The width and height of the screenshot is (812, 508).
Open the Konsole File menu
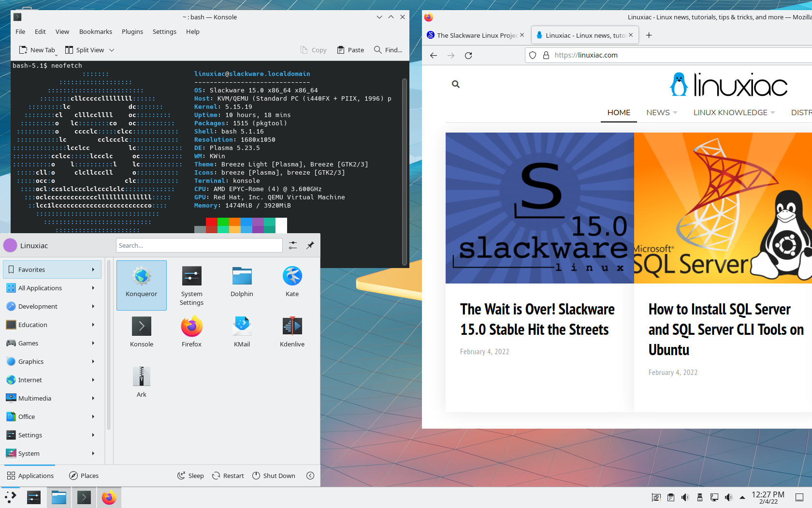(20, 31)
